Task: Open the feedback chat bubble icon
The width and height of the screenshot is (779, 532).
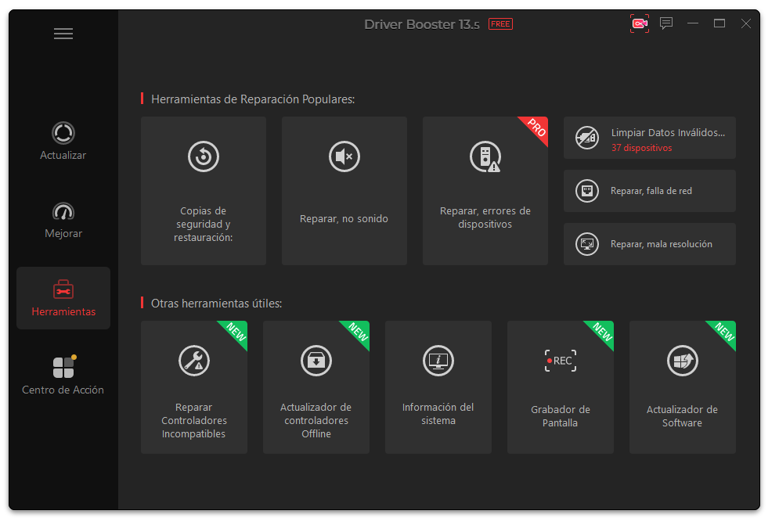Action: 666,23
